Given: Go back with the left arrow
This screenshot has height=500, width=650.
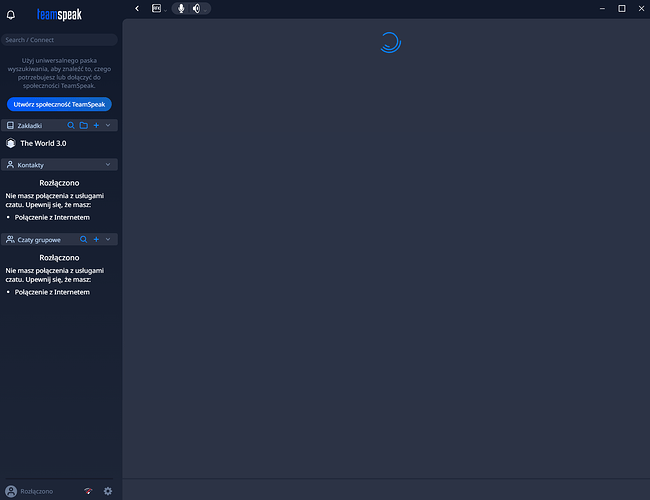Looking at the screenshot, I should tap(137, 8).
